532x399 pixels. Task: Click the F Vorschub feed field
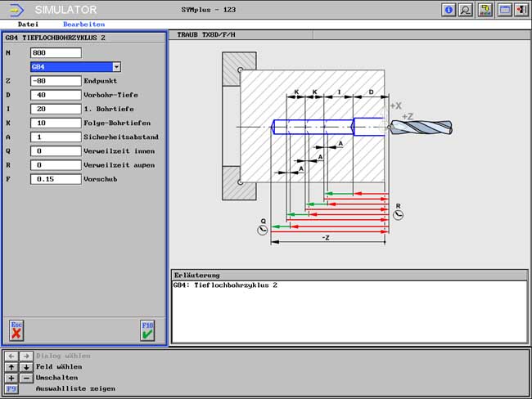(55, 178)
